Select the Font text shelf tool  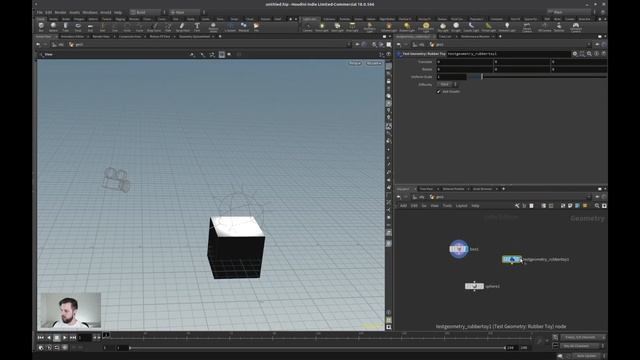197,27
